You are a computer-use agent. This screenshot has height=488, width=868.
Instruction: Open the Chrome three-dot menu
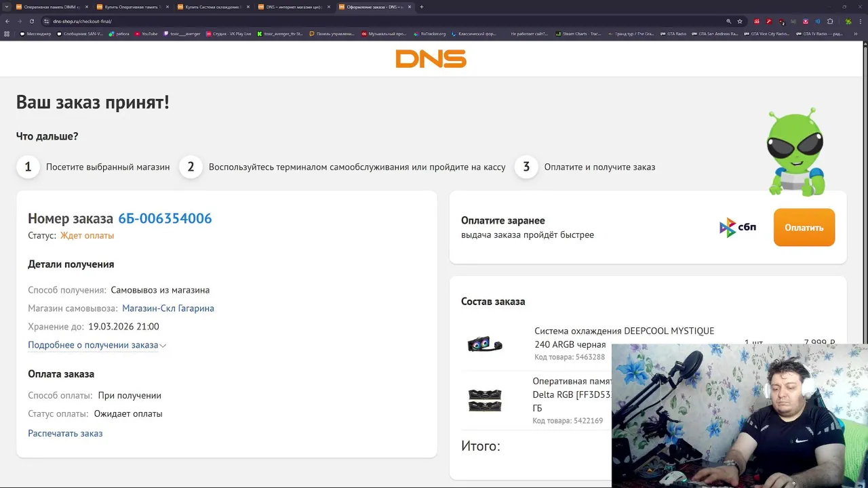click(x=860, y=21)
